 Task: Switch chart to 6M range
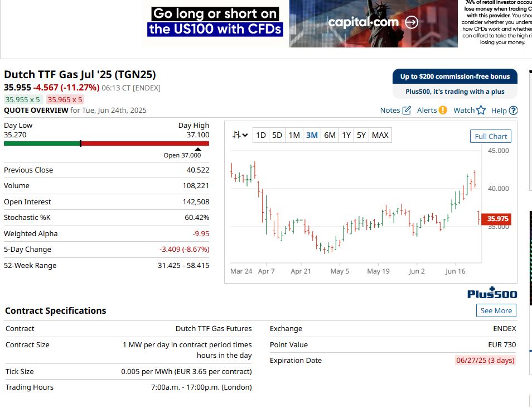[x=330, y=135]
